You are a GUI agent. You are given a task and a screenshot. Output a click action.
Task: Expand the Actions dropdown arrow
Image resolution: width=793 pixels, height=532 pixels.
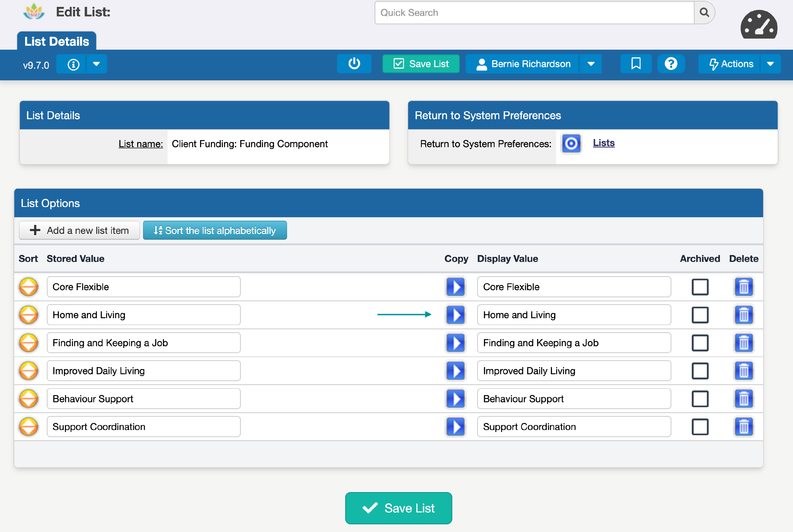click(770, 64)
